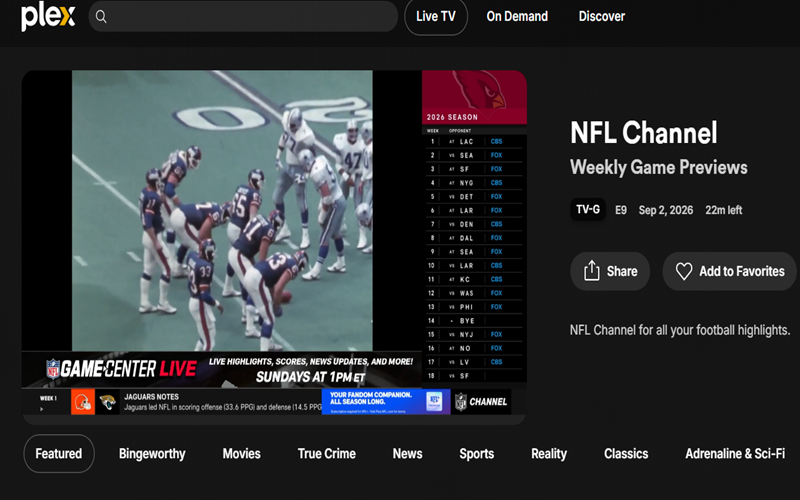The height and width of the screenshot is (500, 800).
Task: Open the Live TV tab
Action: pyautogui.click(x=436, y=16)
